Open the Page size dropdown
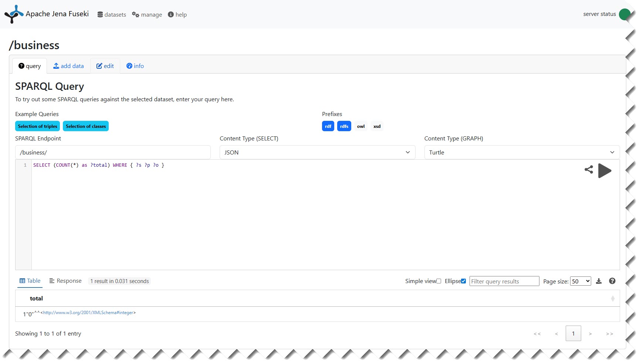The width and height of the screenshot is (640, 364). click(x=580, y=281)
